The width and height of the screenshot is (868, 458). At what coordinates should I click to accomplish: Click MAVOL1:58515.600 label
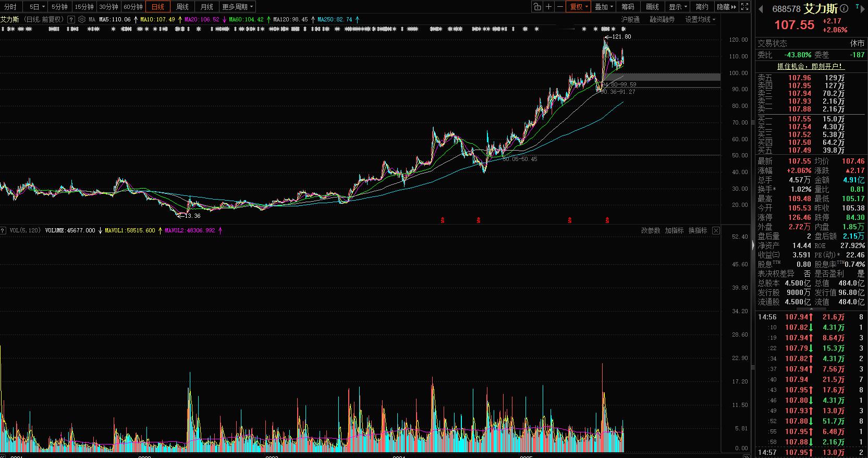(x=130, y=230)
